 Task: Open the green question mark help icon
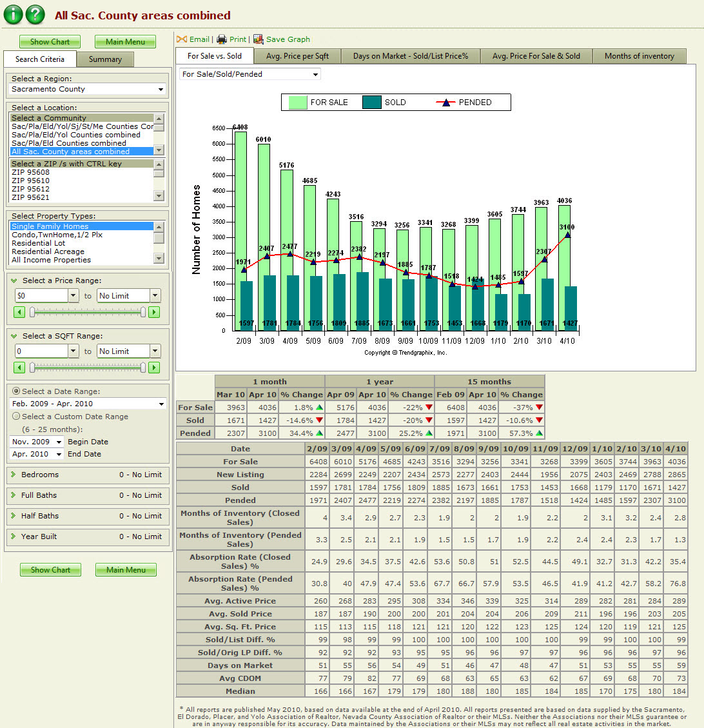point(35,14)
